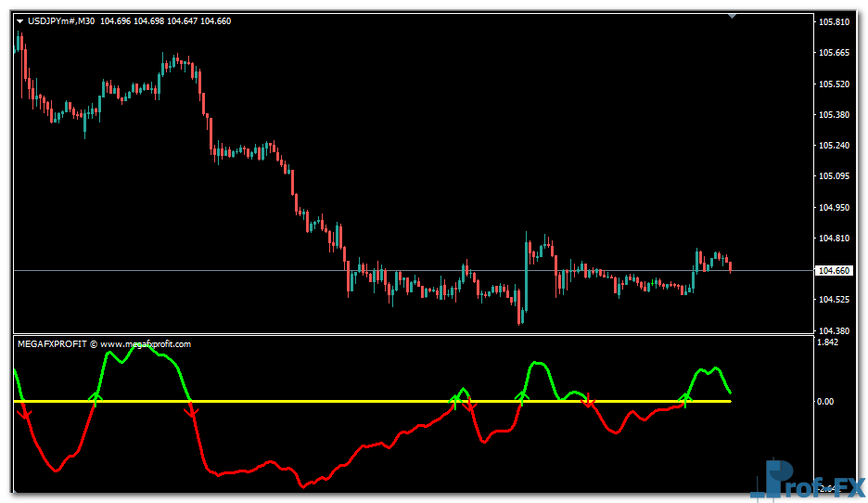This screenshot has height=503, width=868.
Task: Click the 105.810 price scale label
Action: pyautogui.click(x=833, y=21)
